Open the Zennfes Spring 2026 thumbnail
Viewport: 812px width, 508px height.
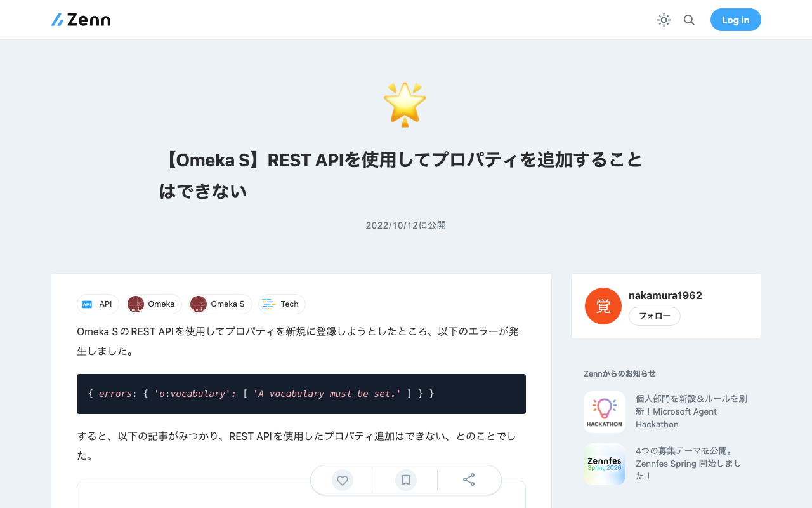click(605, 464)
